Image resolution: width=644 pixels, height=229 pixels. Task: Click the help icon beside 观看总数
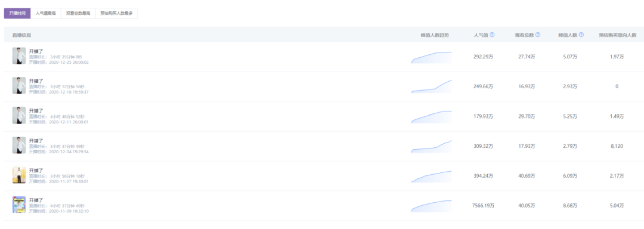click(538, 35)
